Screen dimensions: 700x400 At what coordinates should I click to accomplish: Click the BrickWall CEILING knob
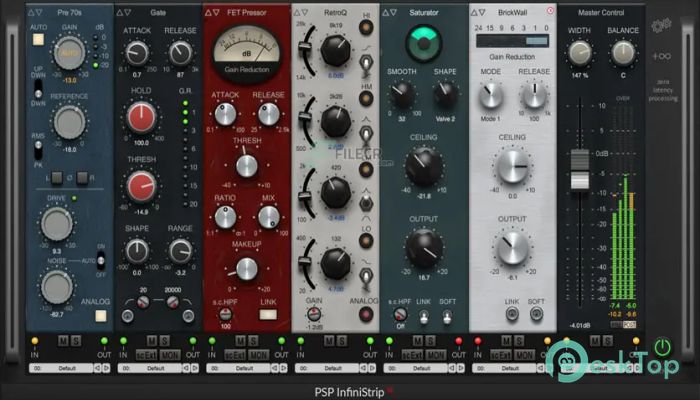click(x=512, y=167)
